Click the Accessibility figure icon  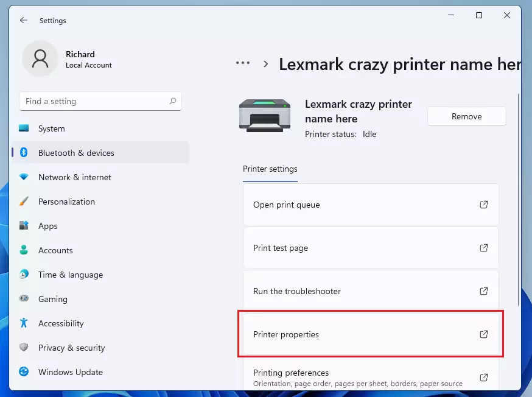pos(24,323)
